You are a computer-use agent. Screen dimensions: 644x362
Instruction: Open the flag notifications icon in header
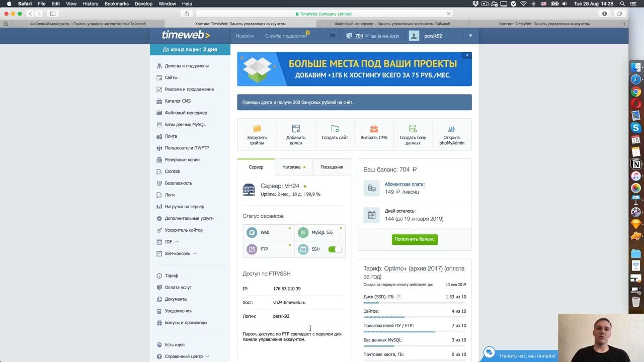point(333,36)
